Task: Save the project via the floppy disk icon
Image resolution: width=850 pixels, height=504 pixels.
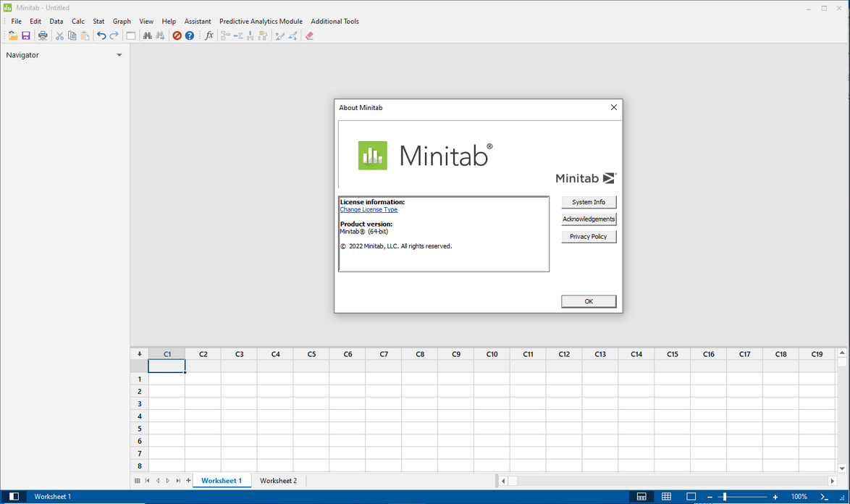Action: (25, 35)
